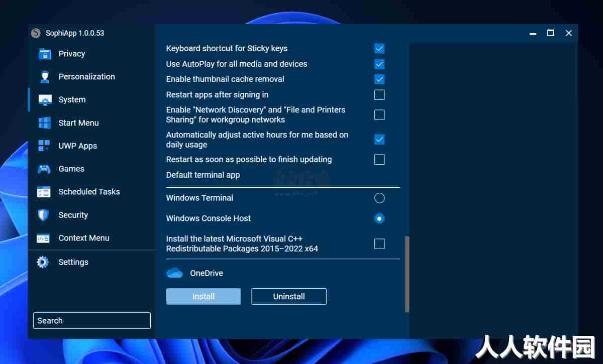This screenshot has width=603, height=364.
Task: Click the System monitor icon
Action: [x=45, y=100]
